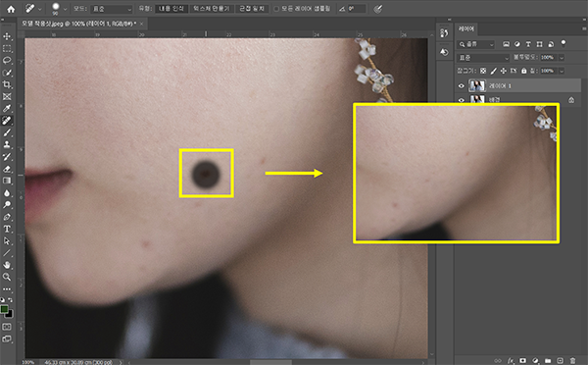Toggle the 배경 layer eye icon
588x365 pixels.
pos(462,100)
